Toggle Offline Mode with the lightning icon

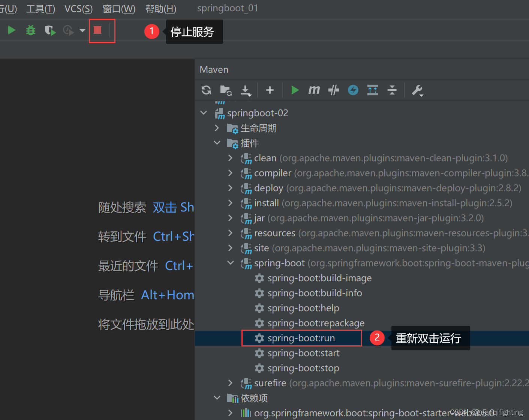click(353, 90)
